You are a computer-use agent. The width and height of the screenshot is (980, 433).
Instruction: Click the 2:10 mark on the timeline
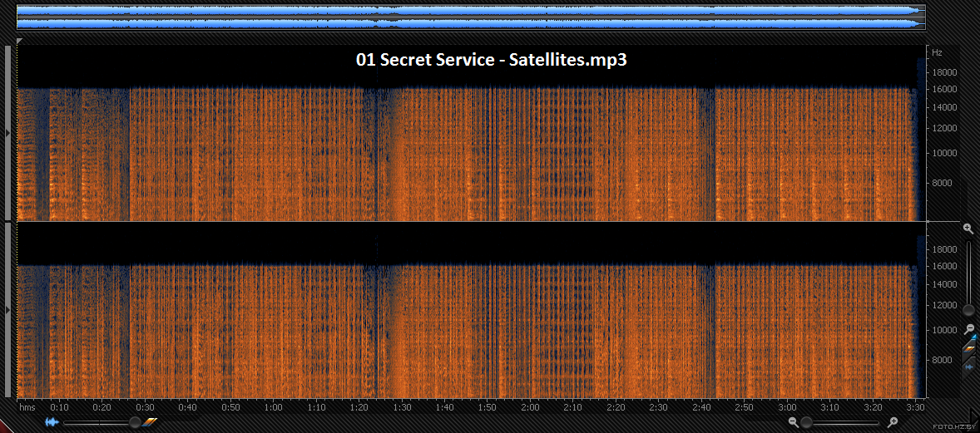coord(573,407)
